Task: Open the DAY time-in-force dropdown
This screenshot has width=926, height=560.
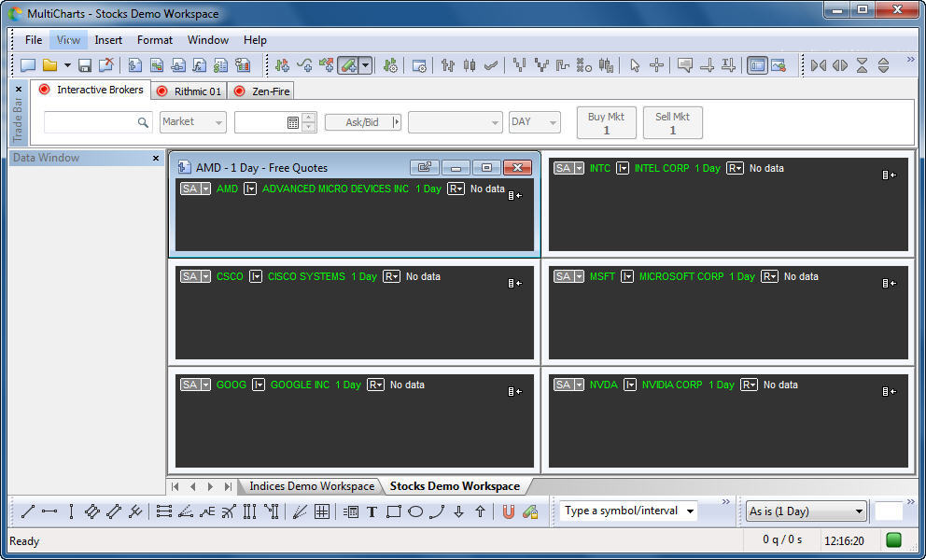Action: pos(535,121)
